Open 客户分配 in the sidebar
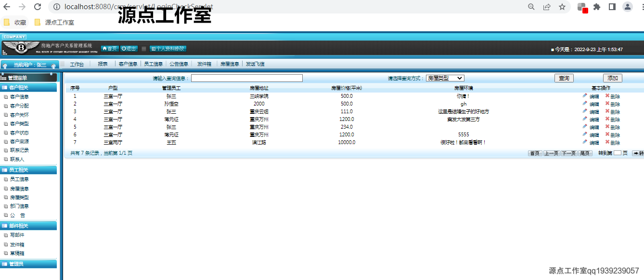The height and width of the screenshot is (280, 644). pyautogui.click(x=19, y=106)
